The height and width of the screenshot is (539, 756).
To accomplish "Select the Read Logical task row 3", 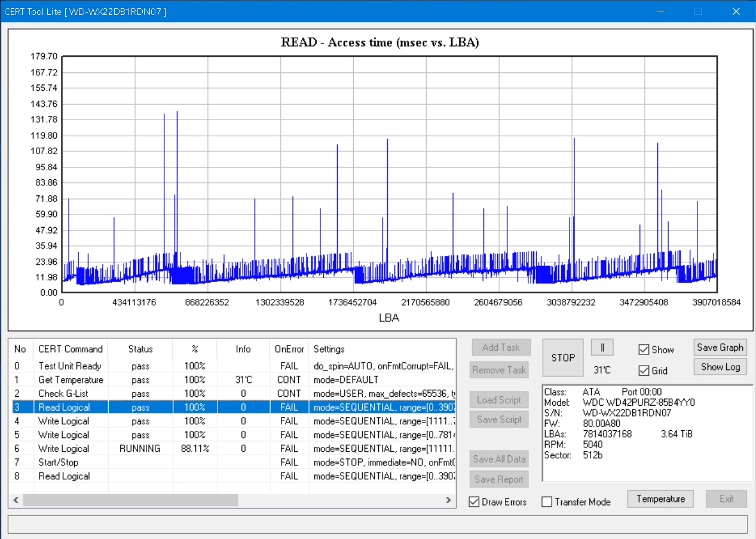I will pos(64,408).
